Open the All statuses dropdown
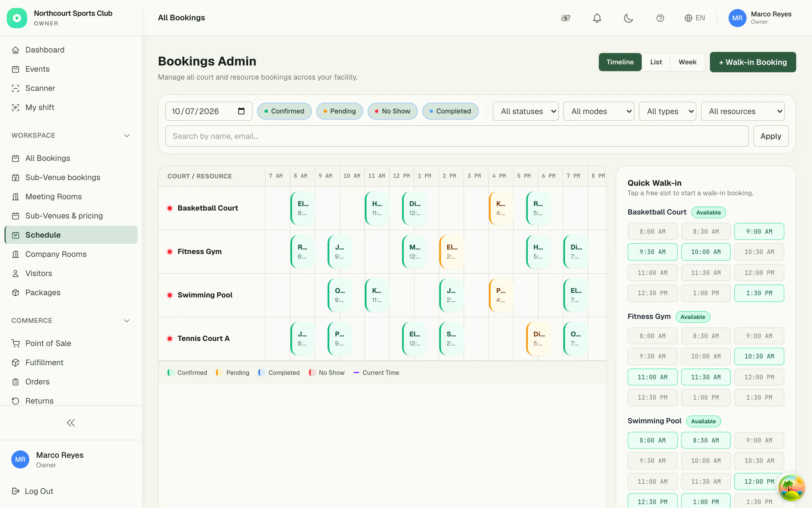812x508 pixels. [x=525, y=111]
